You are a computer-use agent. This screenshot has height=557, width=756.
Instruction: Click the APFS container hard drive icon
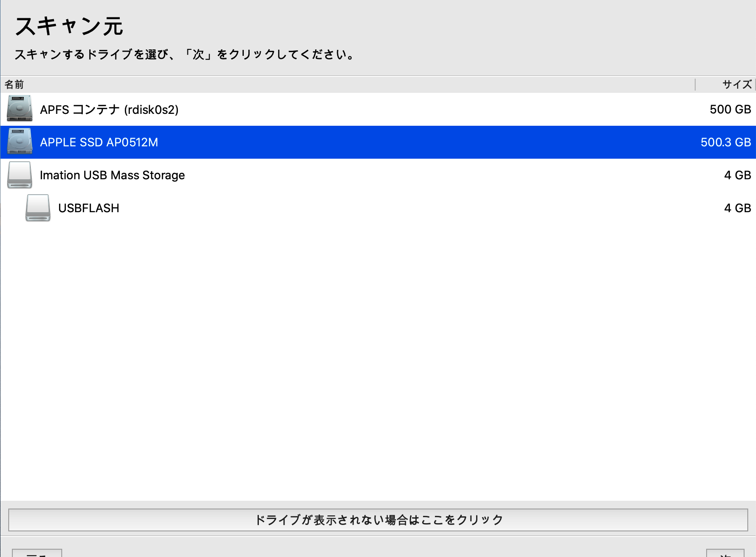20,109
